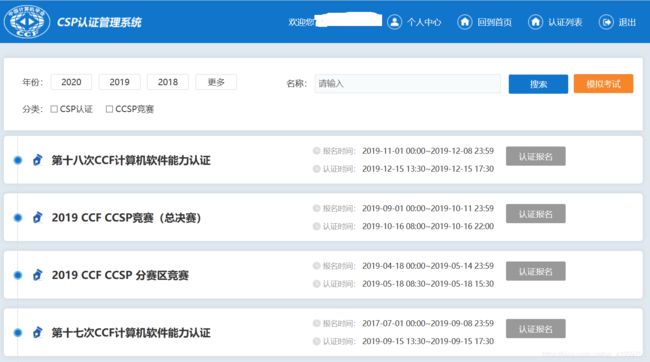This screenshot has height=362, width=650.
Task: Open 2019 CCF CCSP竞赛（总决赛）title
Action: click(x=126, y=218)
